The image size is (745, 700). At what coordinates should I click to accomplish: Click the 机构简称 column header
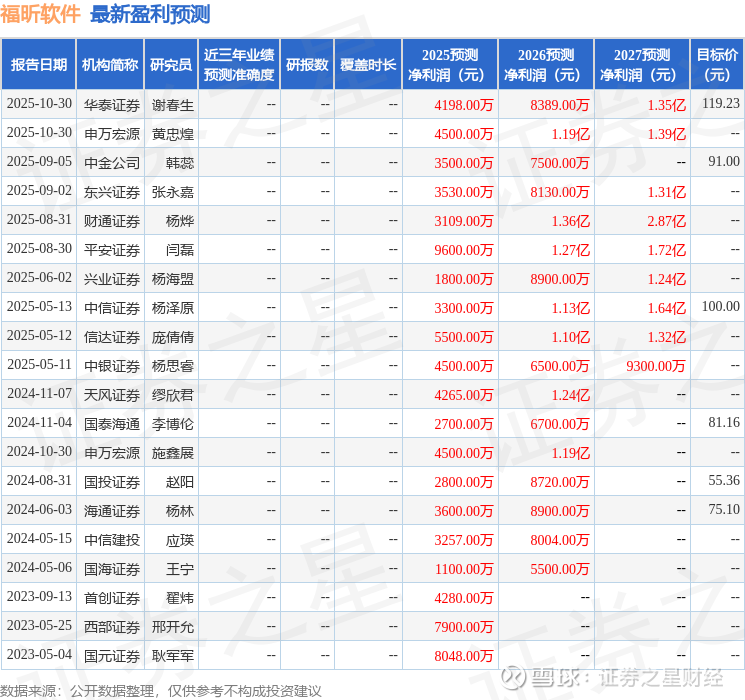(110, 65)
